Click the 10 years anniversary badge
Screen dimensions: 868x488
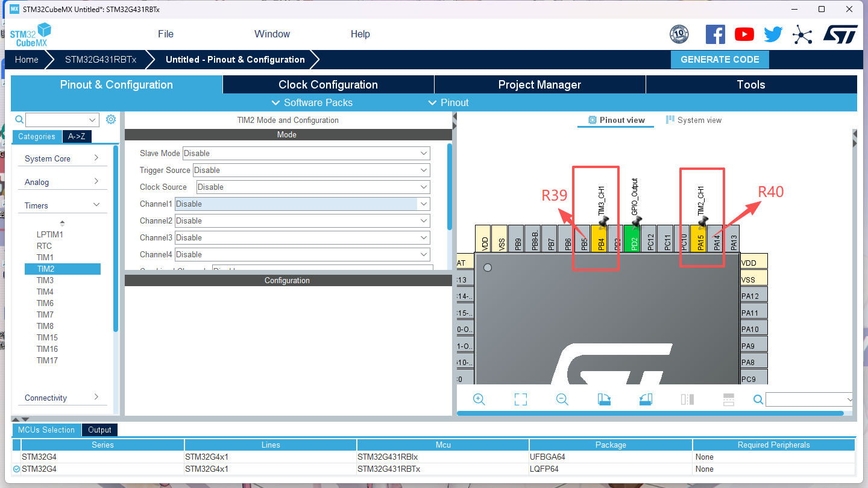[679, 34]
